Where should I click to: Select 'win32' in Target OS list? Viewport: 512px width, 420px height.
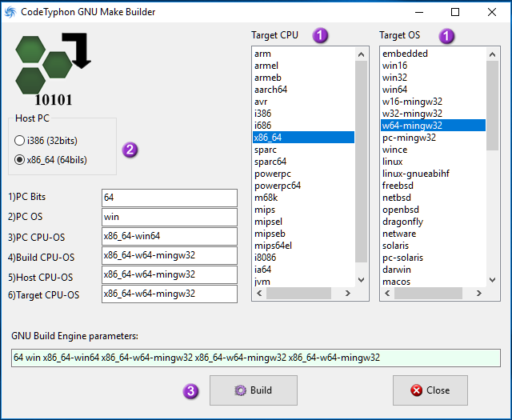[x=434, y=78]
